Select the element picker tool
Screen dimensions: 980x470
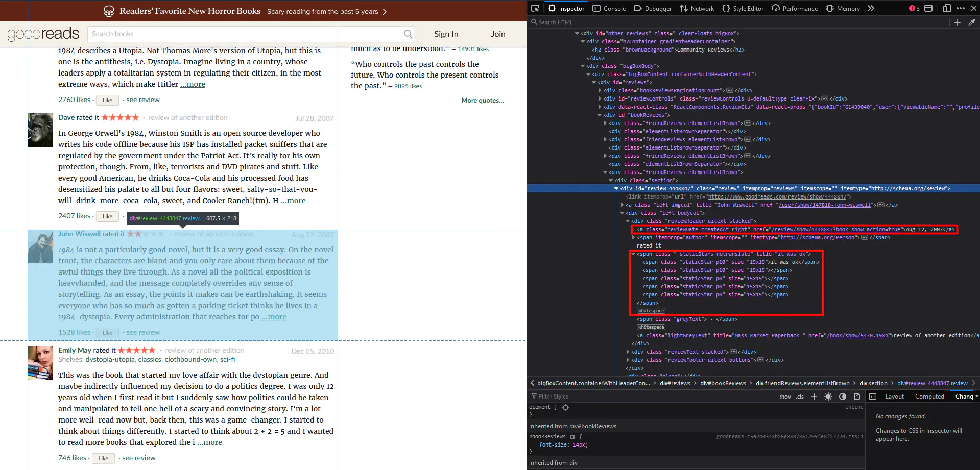[535, 8]
